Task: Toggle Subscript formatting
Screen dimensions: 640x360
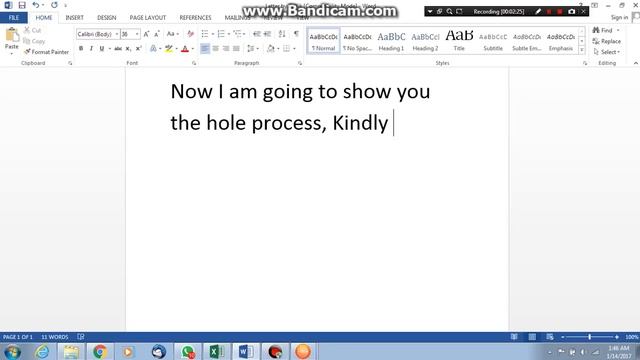Action: point(128,49)
